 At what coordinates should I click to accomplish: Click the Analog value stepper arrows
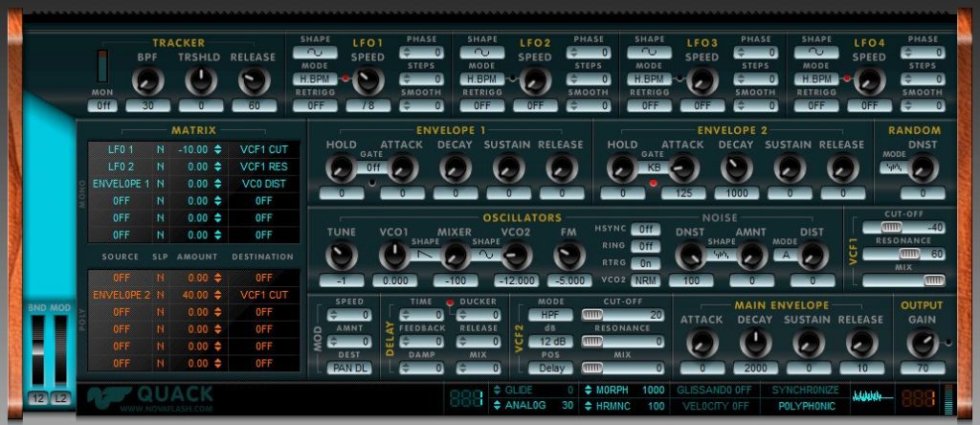[x=498, y=406]
